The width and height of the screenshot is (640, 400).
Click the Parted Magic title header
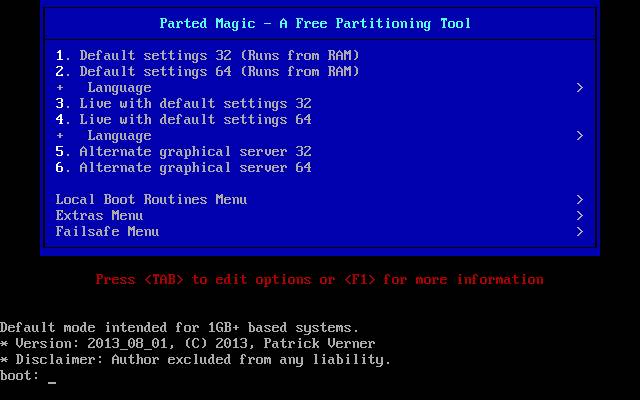pos(315,23)
